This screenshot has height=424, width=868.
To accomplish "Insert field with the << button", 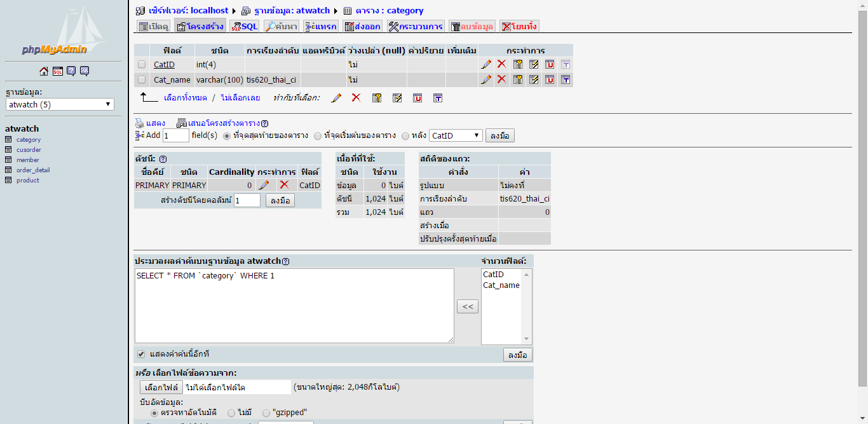I will (x=468, y=306).
